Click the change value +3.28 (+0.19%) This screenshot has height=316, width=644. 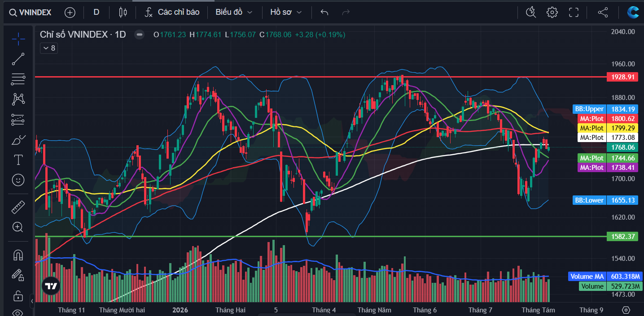coord(320,35)
